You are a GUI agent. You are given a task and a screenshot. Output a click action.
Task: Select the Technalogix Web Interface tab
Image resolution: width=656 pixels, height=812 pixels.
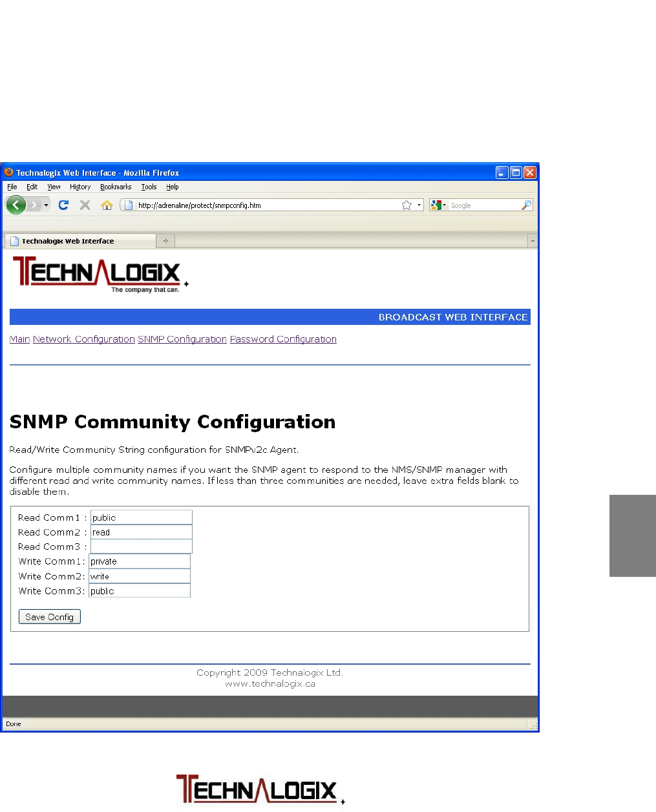point(80,241)
